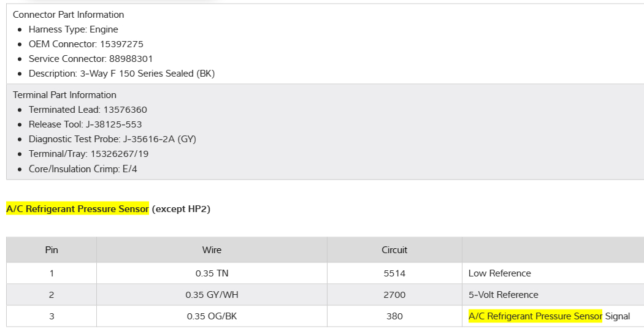Click the Service Connector 88988301 line

point(91,59)
